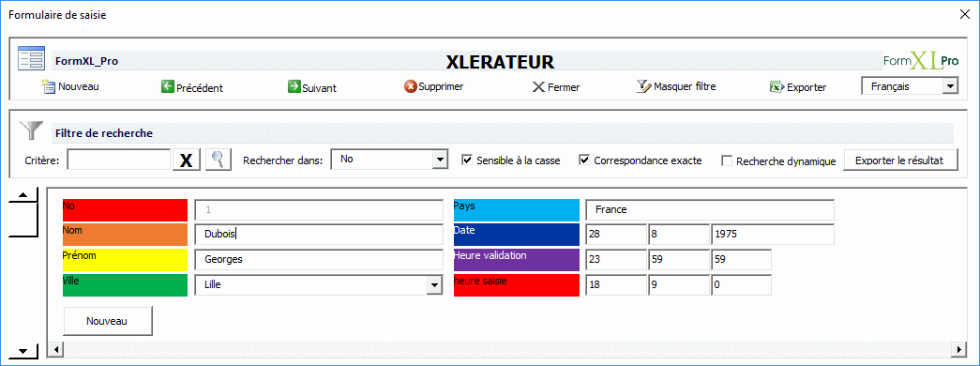Click the XLERATEUR title text
Viewport: 980px width, 366px height.
click(x=500, y=62)
